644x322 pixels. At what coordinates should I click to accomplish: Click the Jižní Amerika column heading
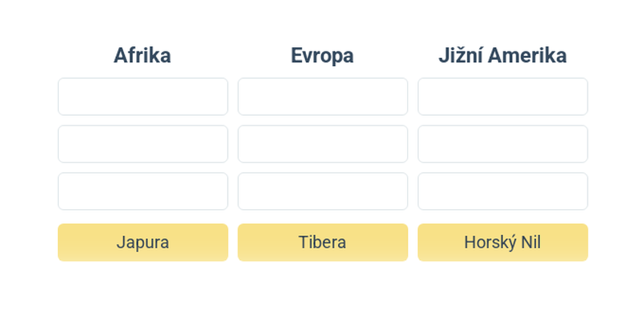click(x=502, y=56)
